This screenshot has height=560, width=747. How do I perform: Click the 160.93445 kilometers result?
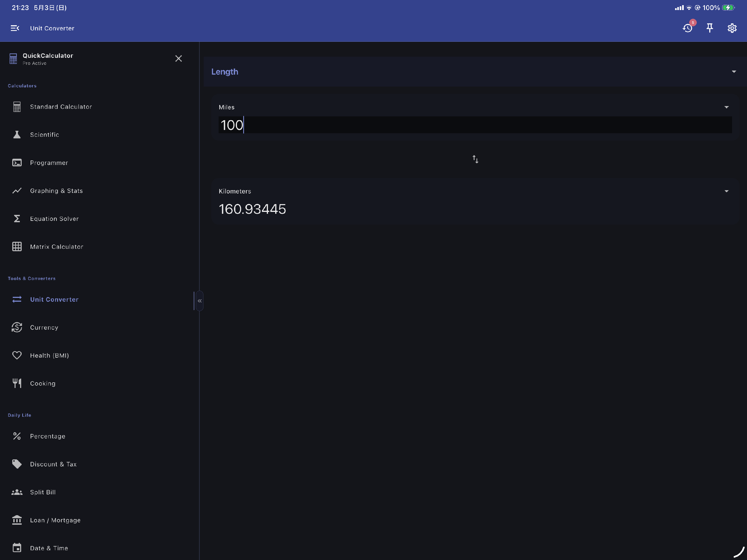click(x=252, y=209)
